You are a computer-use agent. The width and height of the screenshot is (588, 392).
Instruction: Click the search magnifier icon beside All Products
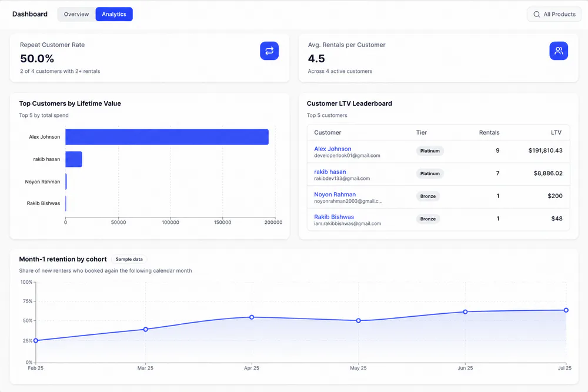point(537,14)
